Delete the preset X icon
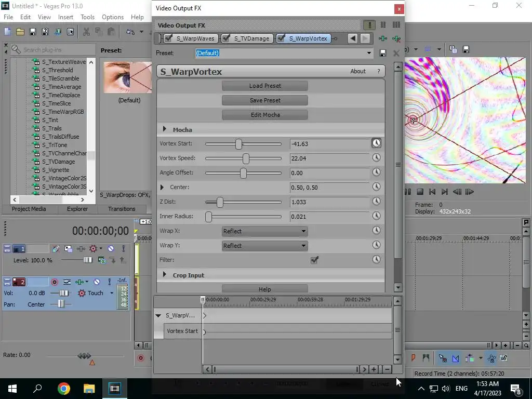This screenshot has width=532, height=399. [396, 54]
